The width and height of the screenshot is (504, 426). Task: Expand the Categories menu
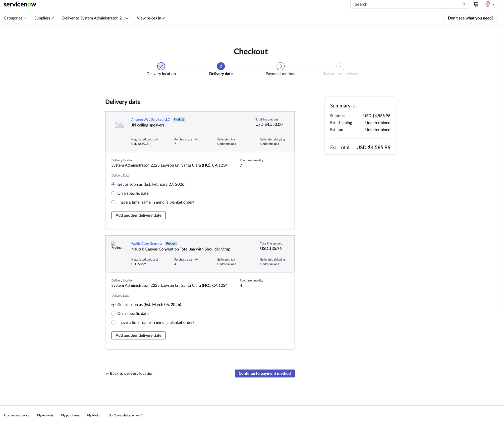(15, 18)
